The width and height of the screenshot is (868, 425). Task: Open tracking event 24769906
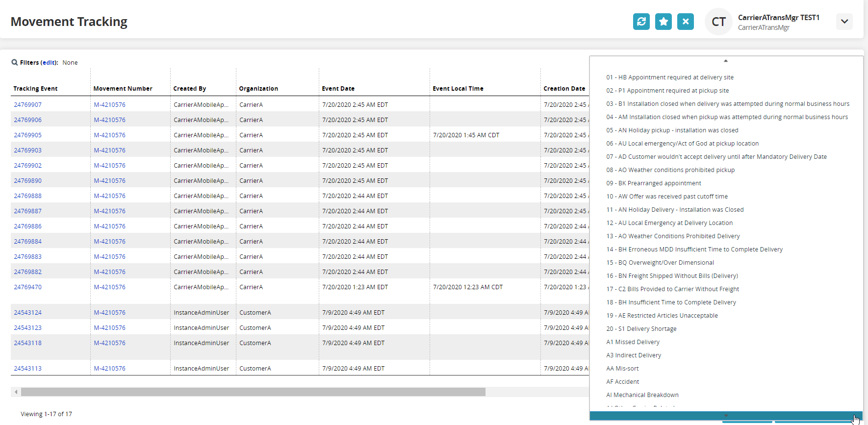click(x=27, y=120)
